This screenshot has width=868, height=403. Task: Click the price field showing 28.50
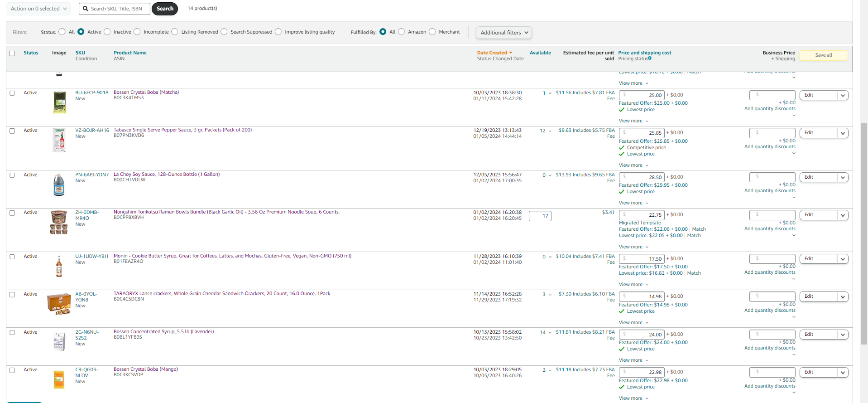click(x=642, y=177)
